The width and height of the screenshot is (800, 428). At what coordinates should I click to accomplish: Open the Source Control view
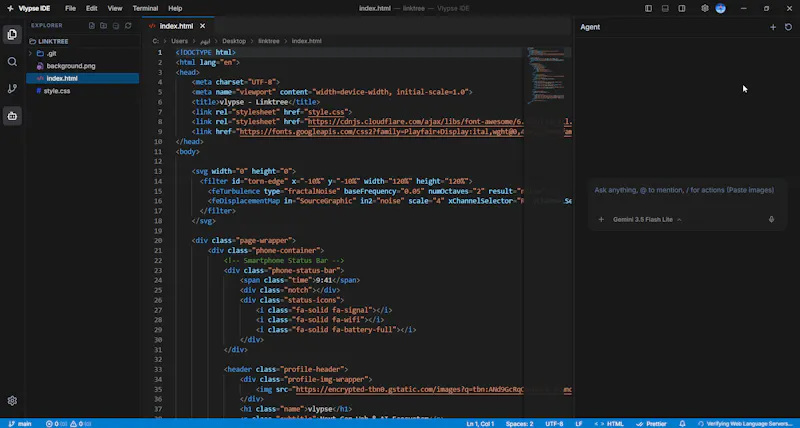point(12,89)
